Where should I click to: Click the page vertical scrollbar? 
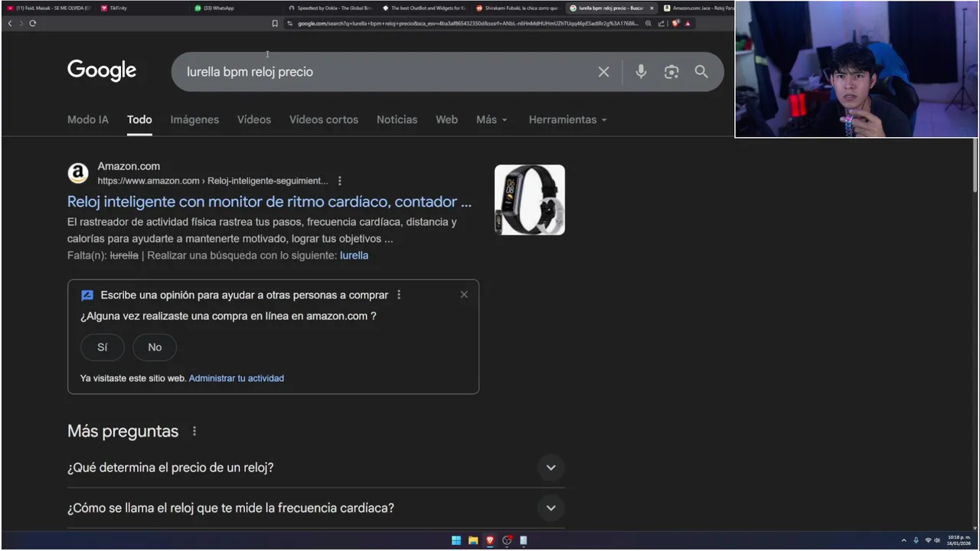975,165
